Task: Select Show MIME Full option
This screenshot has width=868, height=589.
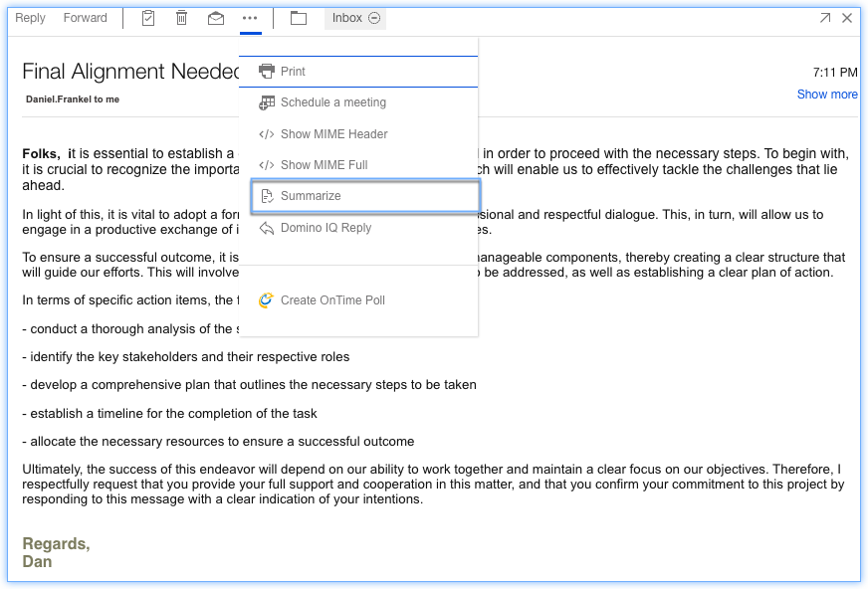Action: (358, 165)
